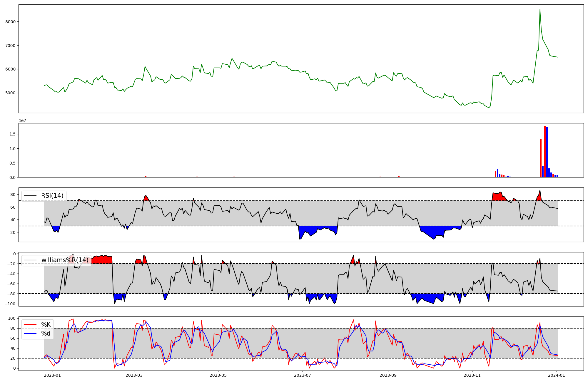Click the highest peak of green price line
The height and width of the screenshot is (382, 588).
click(540, 10)
